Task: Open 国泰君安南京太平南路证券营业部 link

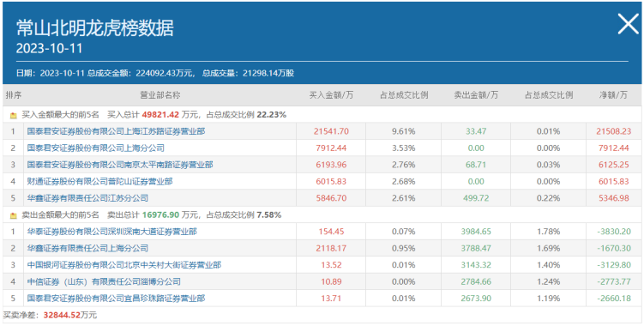Action: pos(120,165)
